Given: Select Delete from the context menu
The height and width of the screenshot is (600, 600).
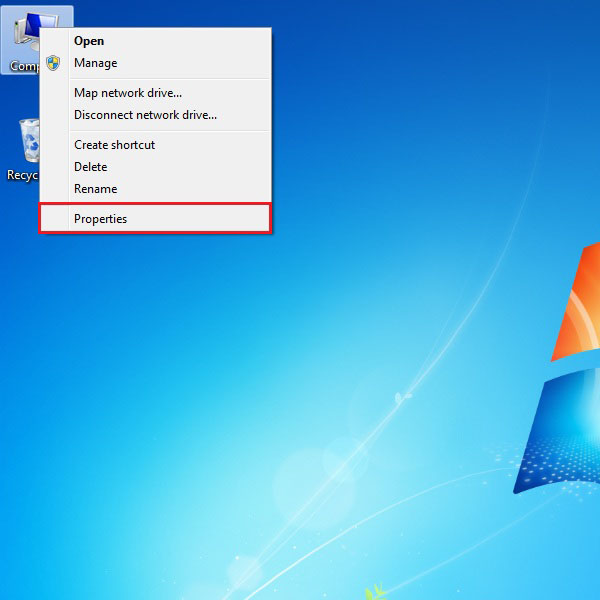Looking at the screenshot, I should 155,167.
